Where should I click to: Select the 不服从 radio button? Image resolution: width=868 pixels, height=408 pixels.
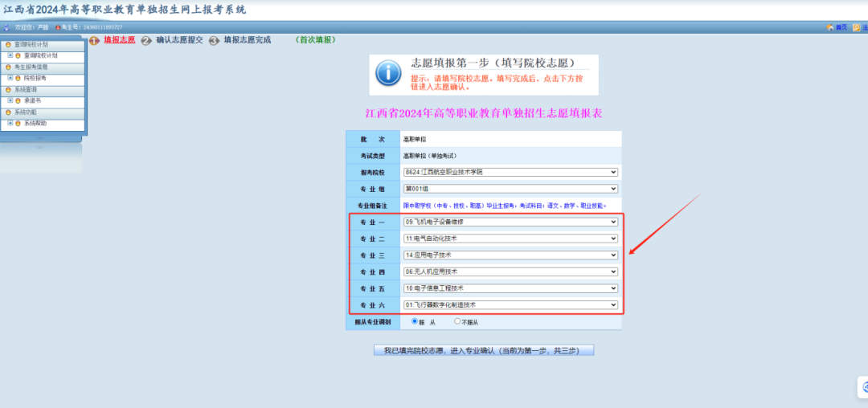(x=457, y=321)
